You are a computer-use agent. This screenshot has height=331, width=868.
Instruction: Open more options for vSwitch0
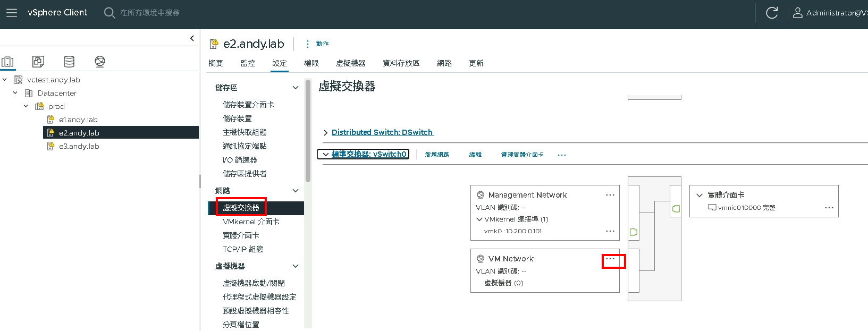coord(562,155)
